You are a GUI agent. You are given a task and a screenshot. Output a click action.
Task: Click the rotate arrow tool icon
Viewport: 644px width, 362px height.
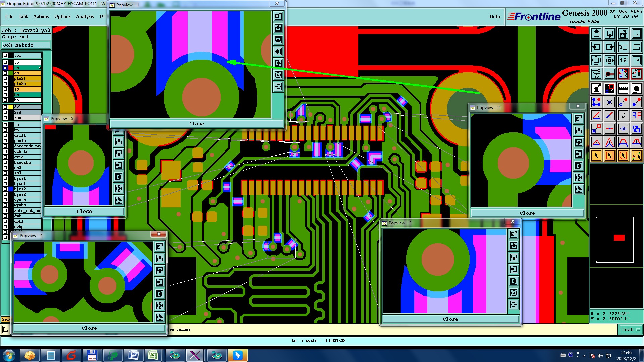(623, 115)
